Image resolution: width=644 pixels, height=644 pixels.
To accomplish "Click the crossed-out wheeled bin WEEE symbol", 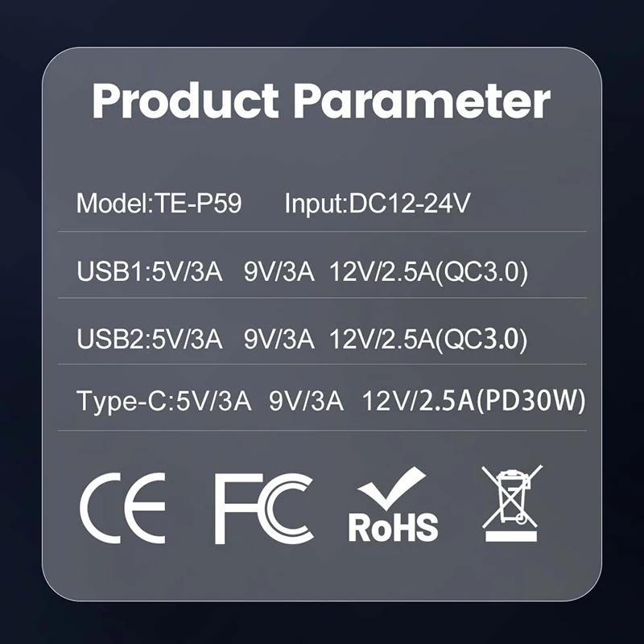I will click(512, 502).
